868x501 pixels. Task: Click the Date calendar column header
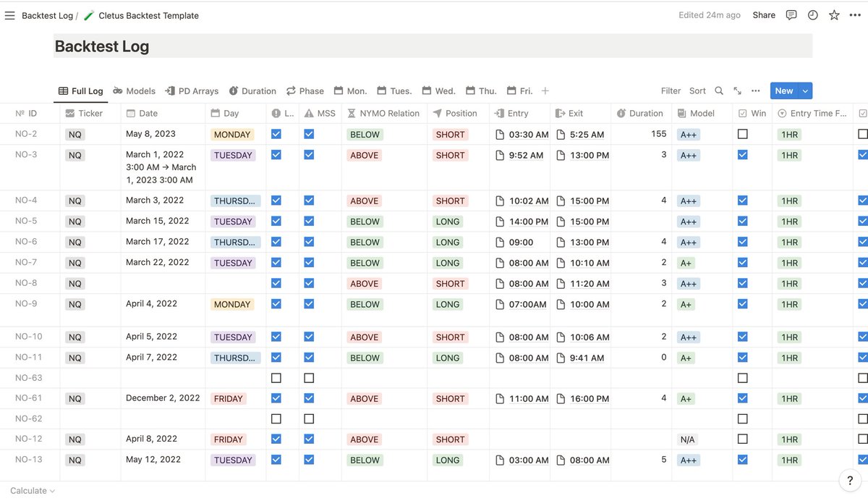point(163,113)
